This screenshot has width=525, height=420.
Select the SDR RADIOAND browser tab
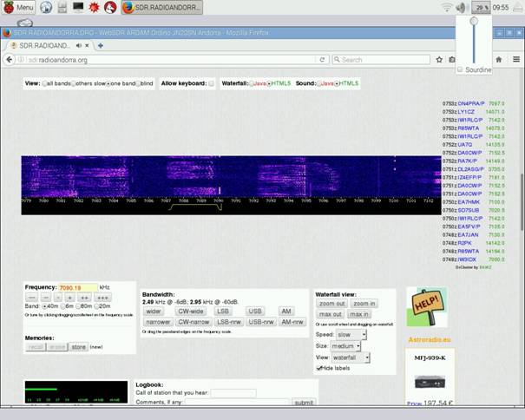[x=43, y=45]
